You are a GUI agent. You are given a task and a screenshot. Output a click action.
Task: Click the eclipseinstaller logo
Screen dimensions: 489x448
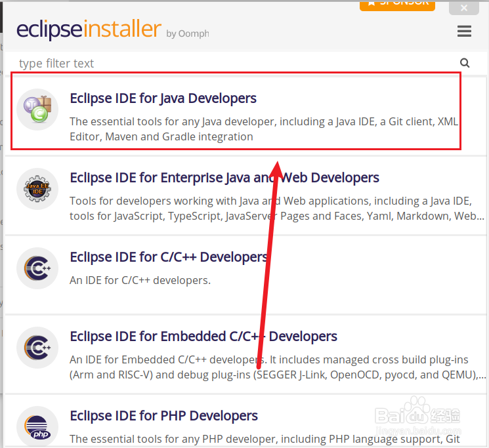point(89,30)
